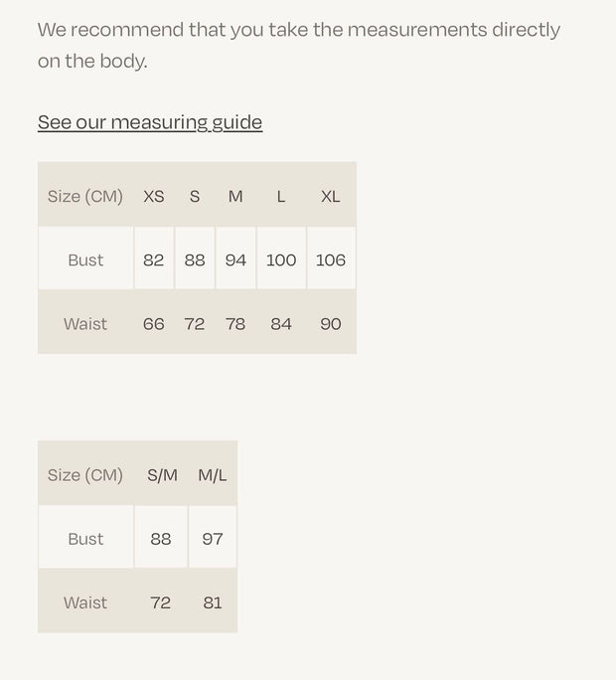Click the XS column header in first table

[x=154, y=196]
